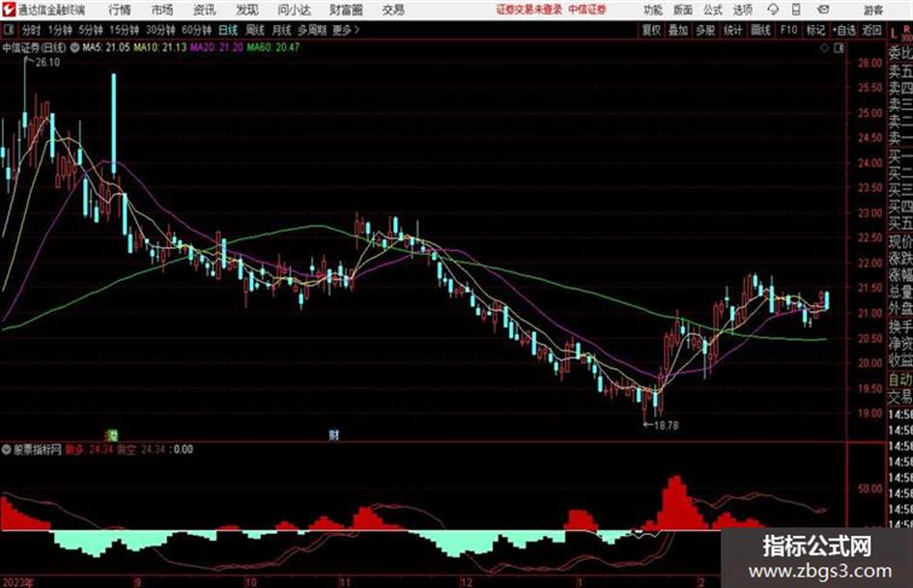
Task: Open the 资讯 menu
Action: [205, 10]
